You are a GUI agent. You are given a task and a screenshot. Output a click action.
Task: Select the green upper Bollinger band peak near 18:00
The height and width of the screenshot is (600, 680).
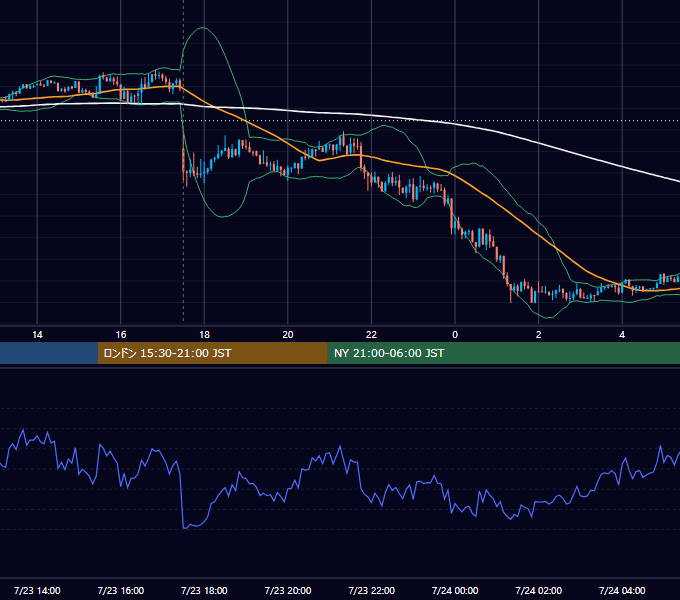(x=203, y=28)
